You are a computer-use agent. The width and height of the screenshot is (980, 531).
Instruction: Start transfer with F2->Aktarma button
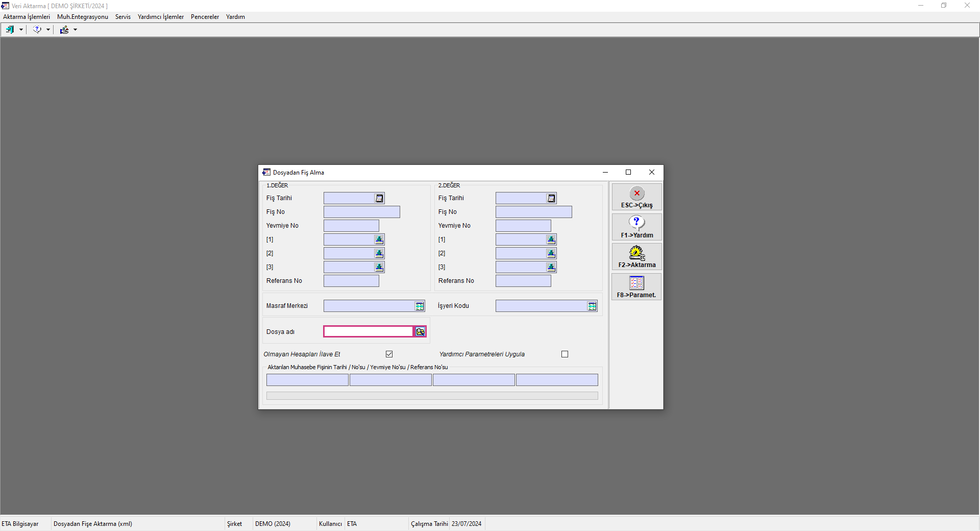click(x=636, y=257)
